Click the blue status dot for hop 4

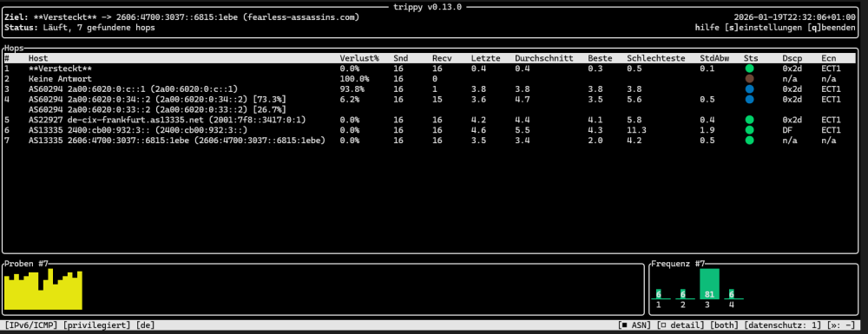(750, 100)
